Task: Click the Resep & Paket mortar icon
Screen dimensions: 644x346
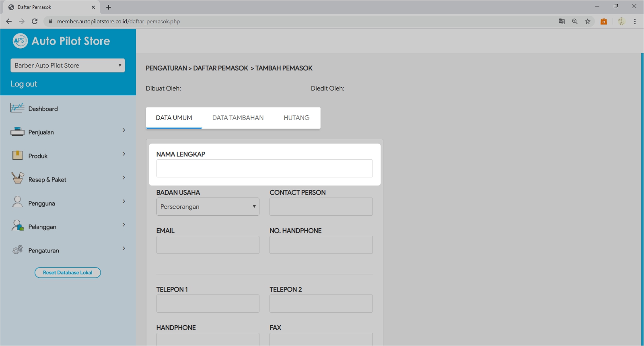Action: tap(17, 178)
